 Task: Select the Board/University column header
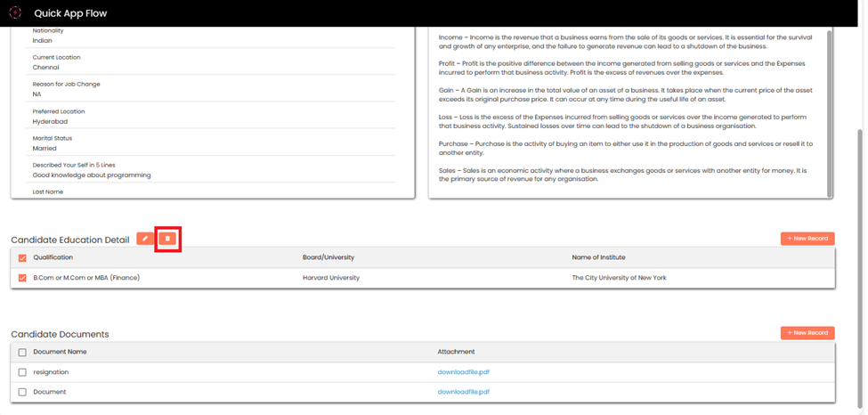coord(329,257)
